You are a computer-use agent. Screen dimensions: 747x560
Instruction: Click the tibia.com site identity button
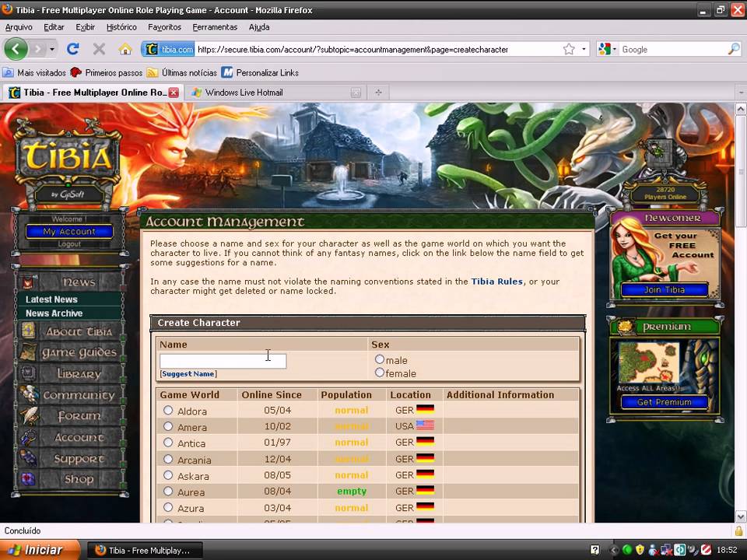pos(168,49)
